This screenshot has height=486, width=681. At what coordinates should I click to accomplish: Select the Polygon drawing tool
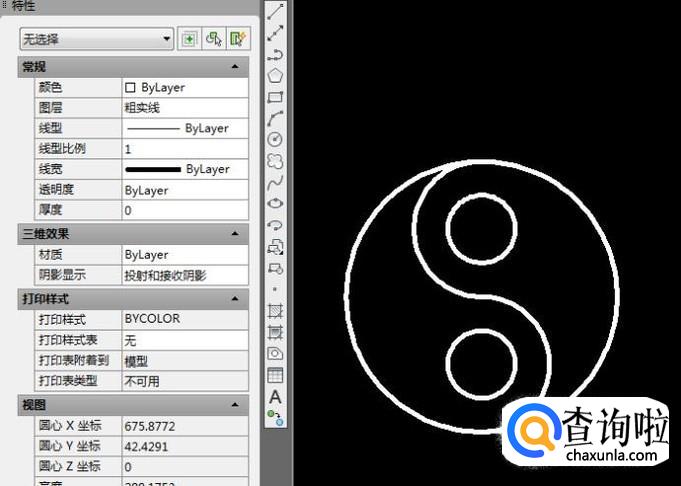pyautogui.click(x=276, y=75)
